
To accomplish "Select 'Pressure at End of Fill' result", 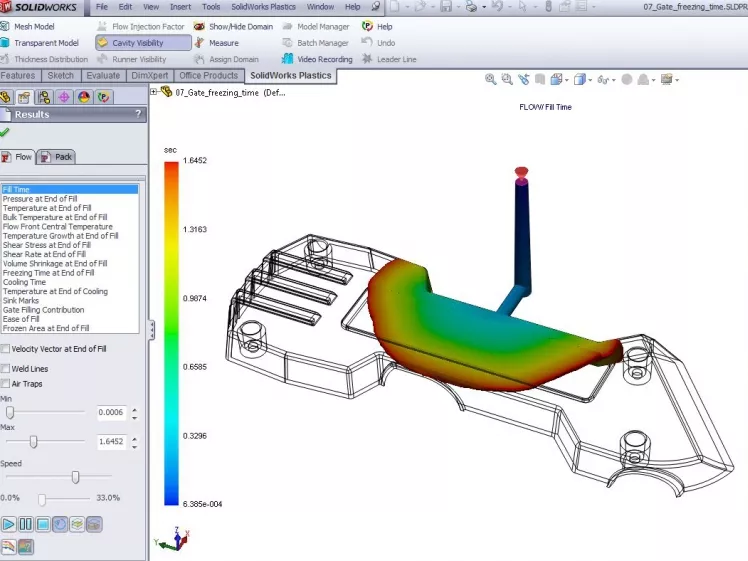I will [x=70, y=198].
